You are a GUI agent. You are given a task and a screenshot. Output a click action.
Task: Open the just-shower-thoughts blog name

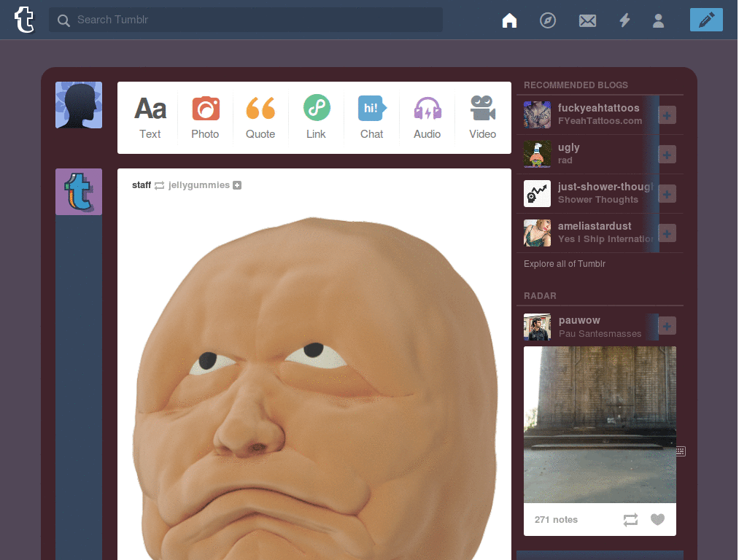pos(605,187)
